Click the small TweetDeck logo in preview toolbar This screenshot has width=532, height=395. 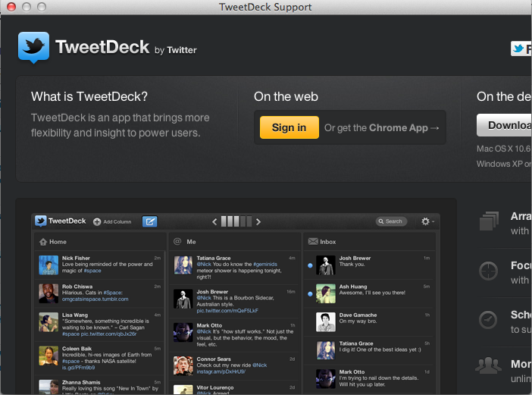(41, 221)
